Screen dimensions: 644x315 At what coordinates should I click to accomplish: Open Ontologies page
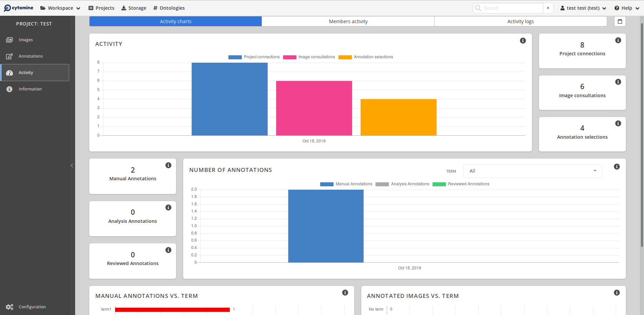(x=169, y=8)
